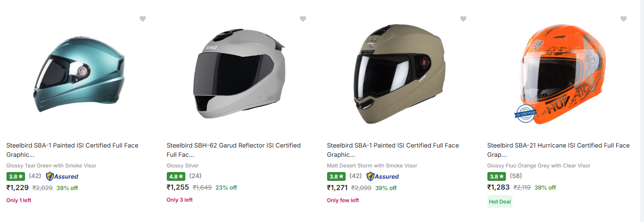644x222 pixels.
Task: Wishlist the Fluo Orange Hurricane helmet heart
Action: click(x=624, y=19)
